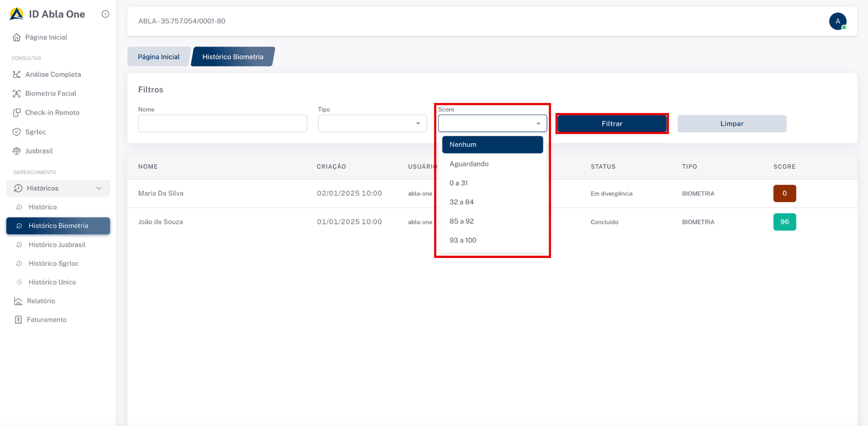
Task: Open the Tipo dropdown
Action: pos(372,124)
